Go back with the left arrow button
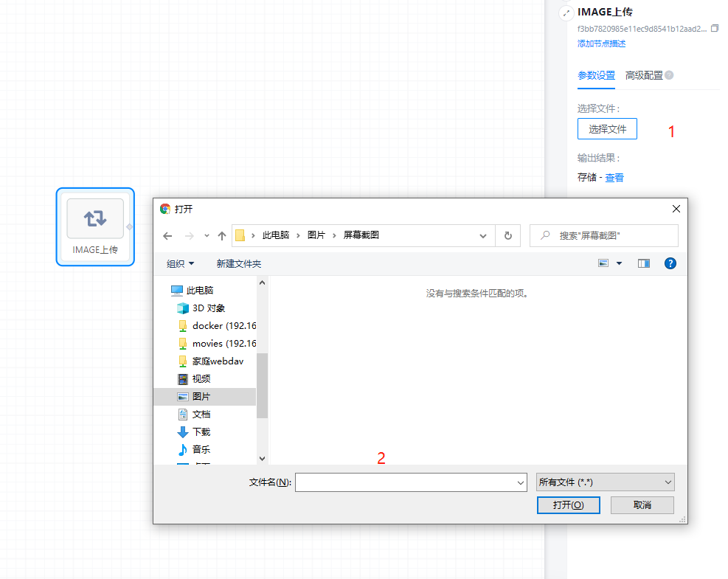Image resolution: width=728 pixels, height=579 pixels. coord(167,236)
